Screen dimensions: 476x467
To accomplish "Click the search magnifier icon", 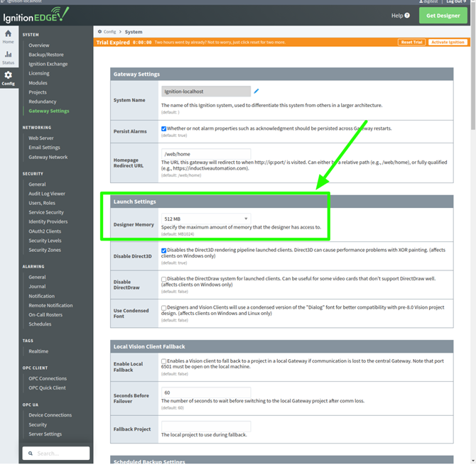I will (31, 454).
